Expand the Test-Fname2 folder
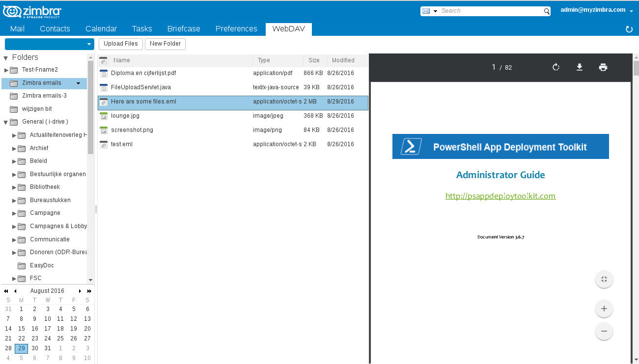Screen dimensions: 639x364 [6, 70]
